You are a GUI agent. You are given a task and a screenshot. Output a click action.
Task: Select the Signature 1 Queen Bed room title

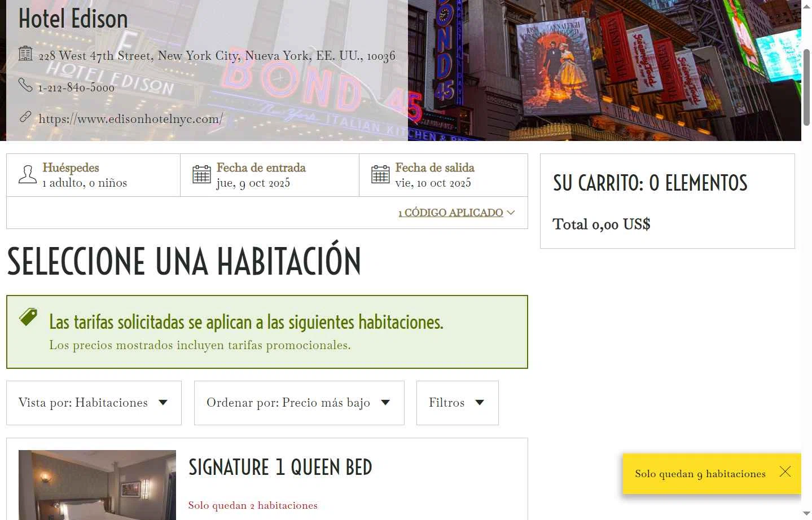280,468
